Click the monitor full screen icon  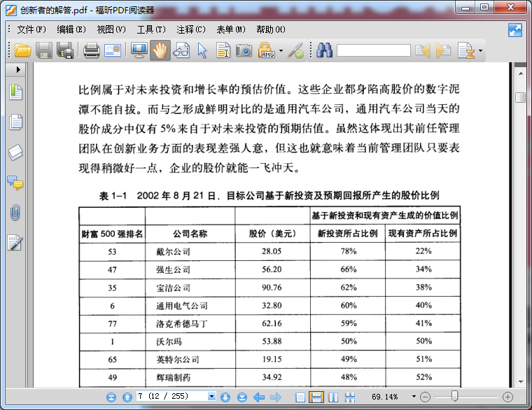point(139,50)
